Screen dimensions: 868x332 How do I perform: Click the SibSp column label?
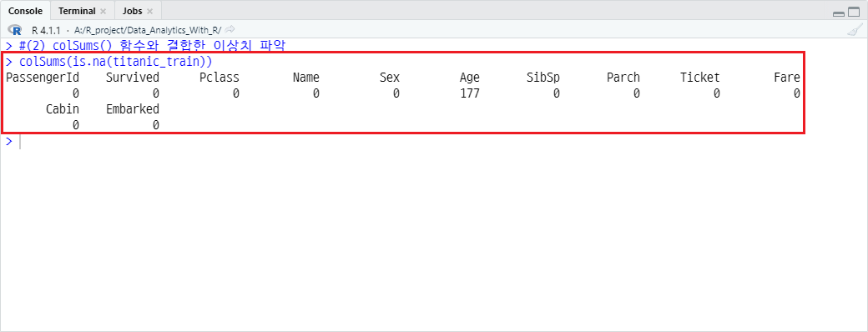[x=543, y=78]
